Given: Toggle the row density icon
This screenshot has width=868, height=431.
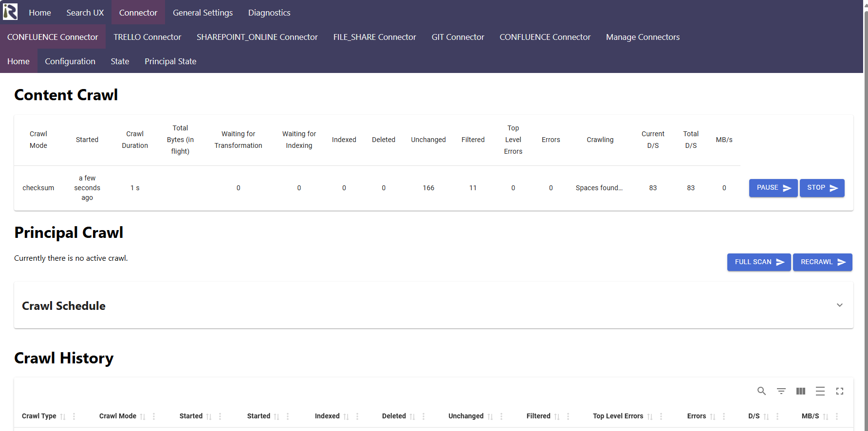Looking at the screenshot, I should [x=820, y=391].
